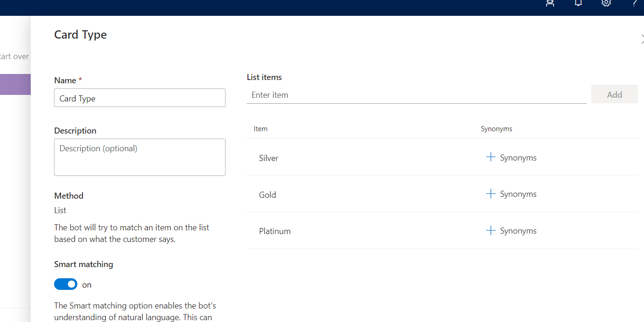Toggle Smart matching off

pyautogui.click(x=65, y=284)
